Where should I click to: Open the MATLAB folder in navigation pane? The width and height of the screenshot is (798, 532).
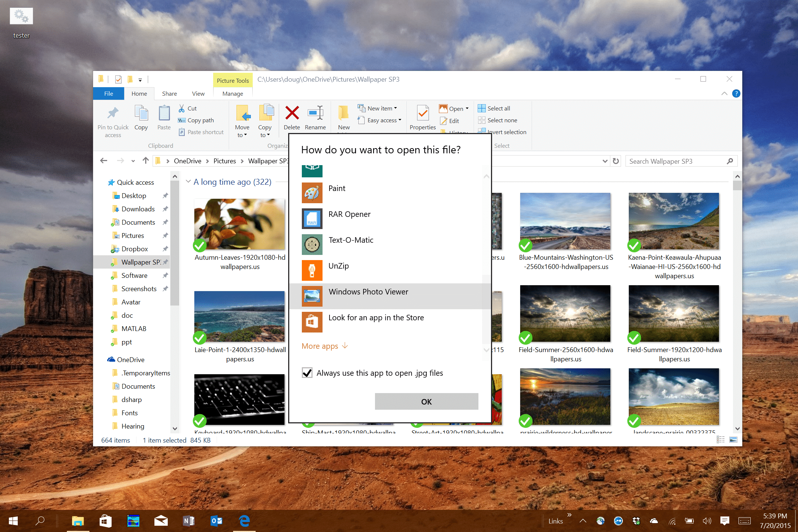click(134, 328)
